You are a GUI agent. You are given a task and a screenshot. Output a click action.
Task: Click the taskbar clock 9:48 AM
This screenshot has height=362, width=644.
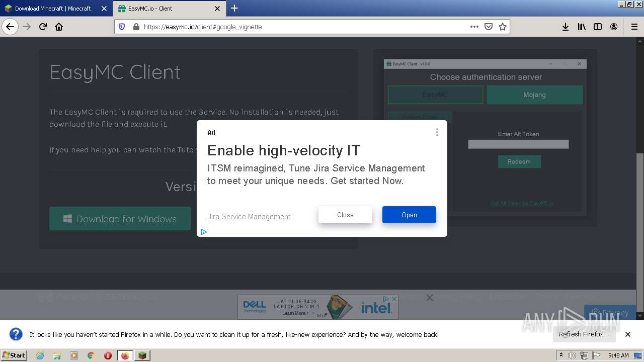618,355
